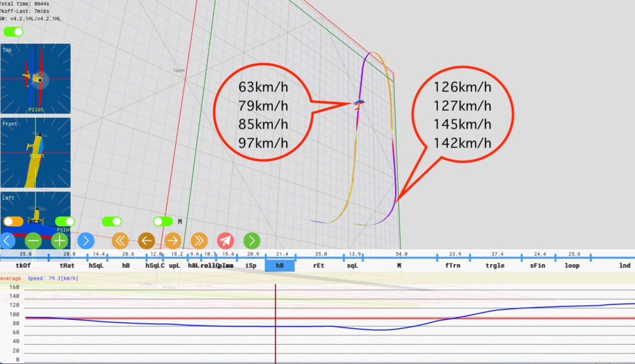The image size is (635, 364).
Task: Toggle the green switch above the double-left arrow
Action: (112, 221)
